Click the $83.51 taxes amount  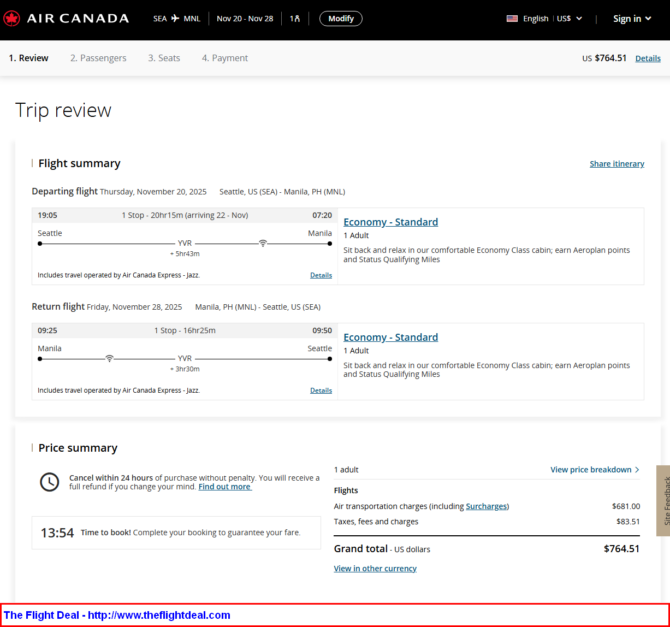628,522
